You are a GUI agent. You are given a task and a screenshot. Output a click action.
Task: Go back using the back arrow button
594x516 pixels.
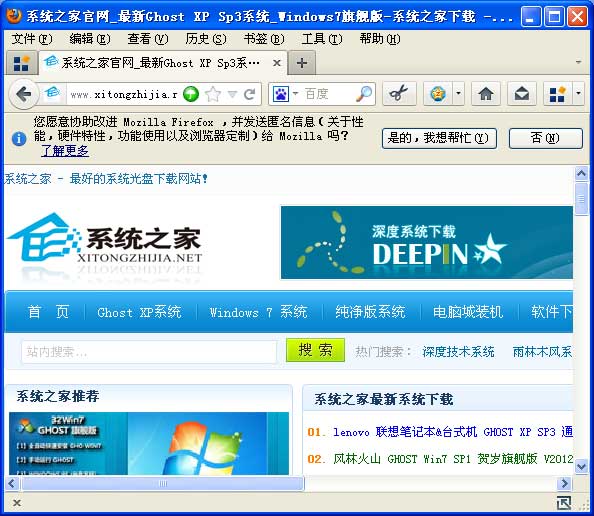tap(23, 94)
